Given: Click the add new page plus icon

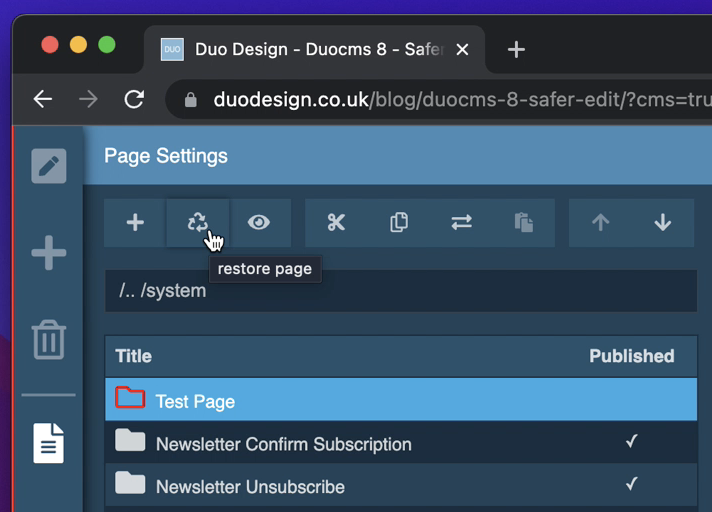Looking at the screenshot, I should tap(135, 223).
